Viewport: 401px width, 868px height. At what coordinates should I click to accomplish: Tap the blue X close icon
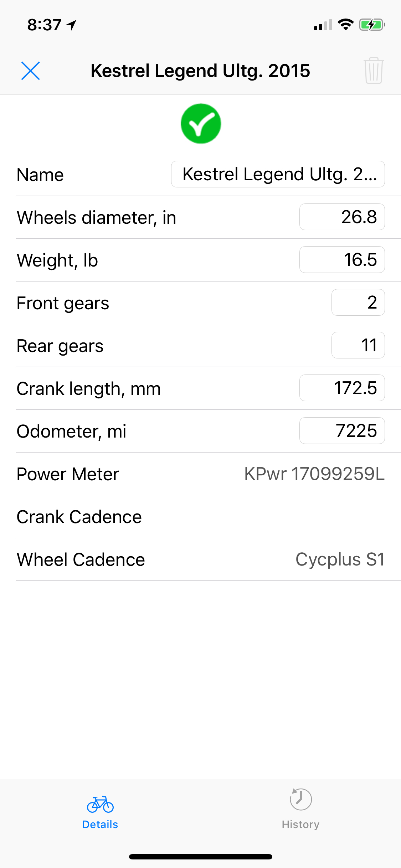30,71
